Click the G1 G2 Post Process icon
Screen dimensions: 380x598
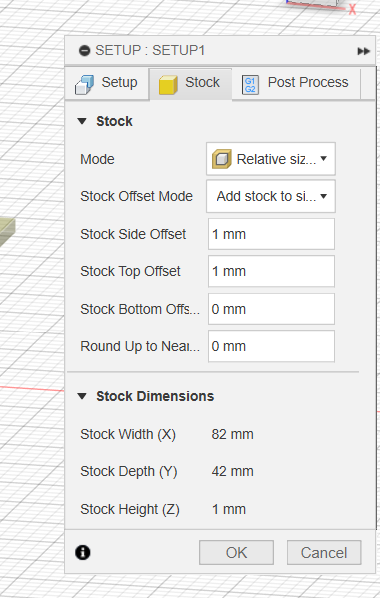click(x=250, y=85)
